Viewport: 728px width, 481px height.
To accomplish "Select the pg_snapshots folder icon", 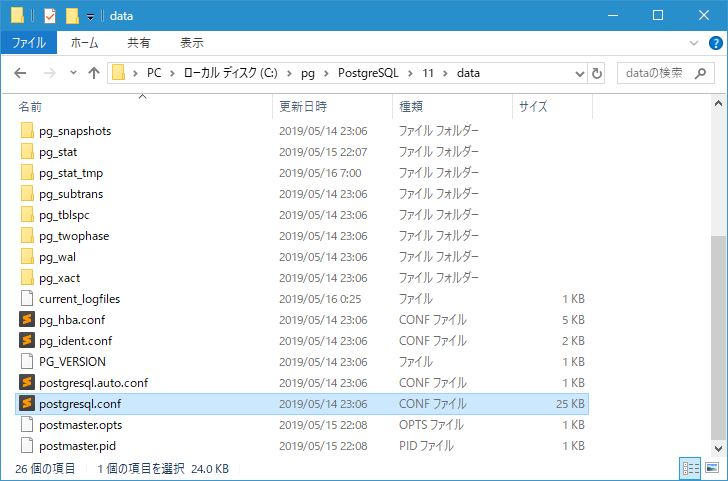I will coord(27,130).
